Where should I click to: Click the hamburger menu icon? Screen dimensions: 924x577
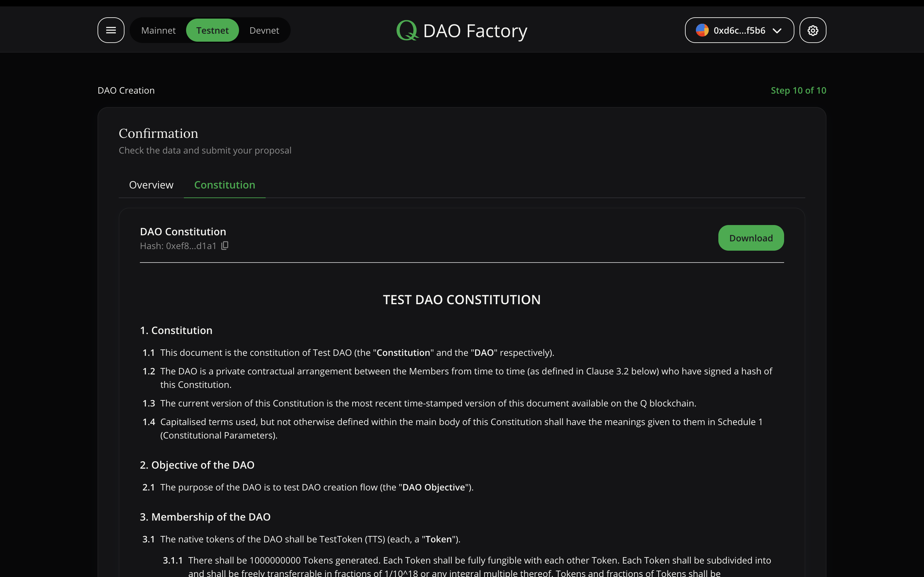pos(110,30)
